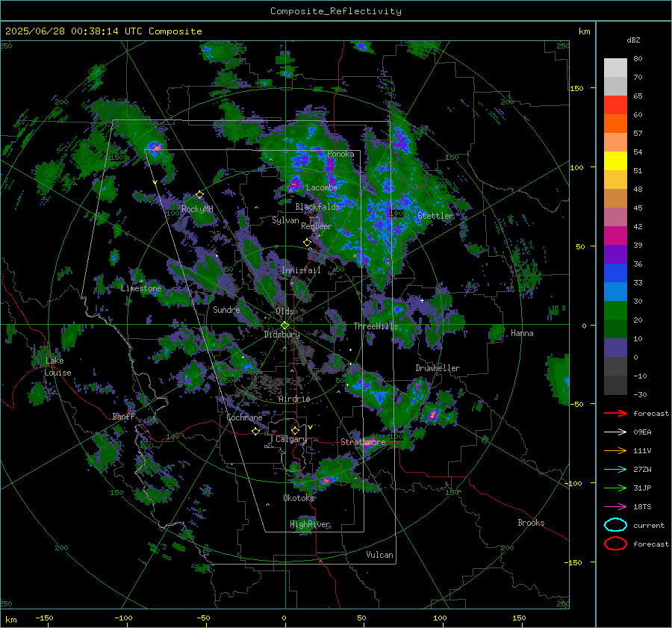
Task: Click the yellow diamond marker at Didsbury radar center
Action: [x=284, y=326]
